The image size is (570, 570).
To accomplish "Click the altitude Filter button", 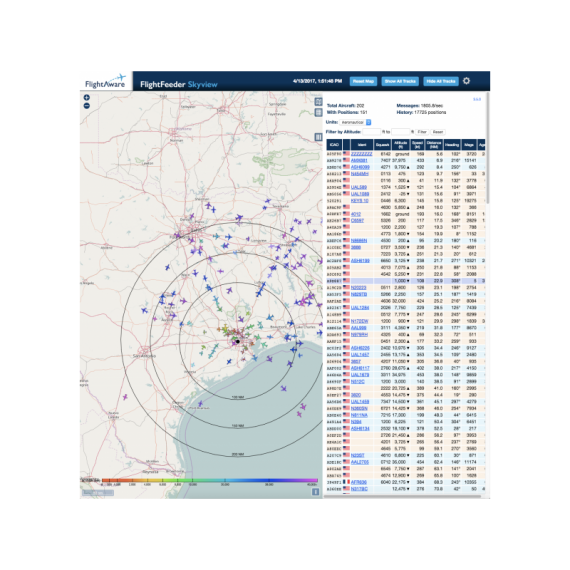I will point(422,132).
